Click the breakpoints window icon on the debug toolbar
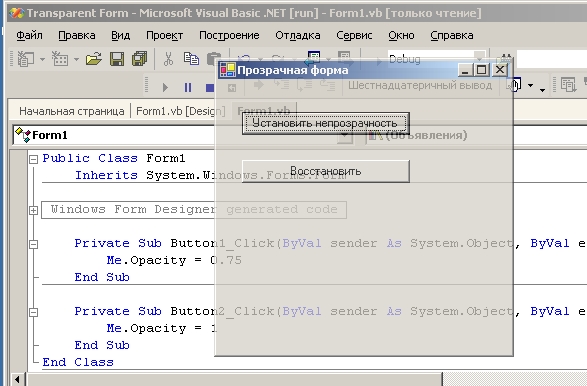Screen dimensions: 587x386 coord(513,85)
